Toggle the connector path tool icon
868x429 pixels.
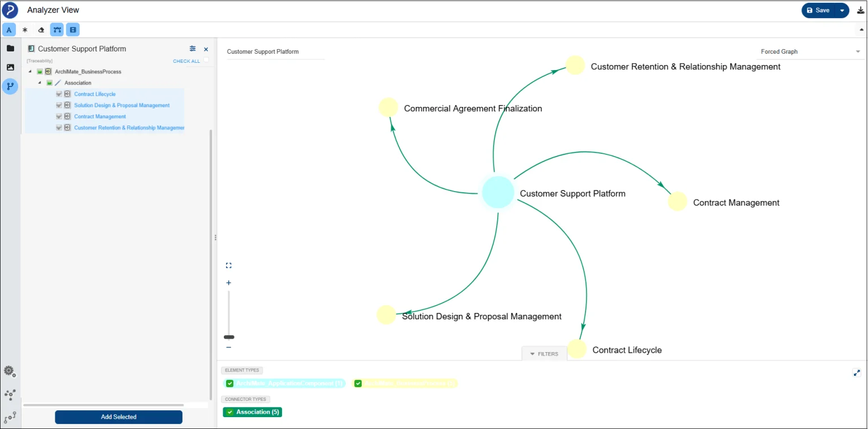click(x=57, y=30)
